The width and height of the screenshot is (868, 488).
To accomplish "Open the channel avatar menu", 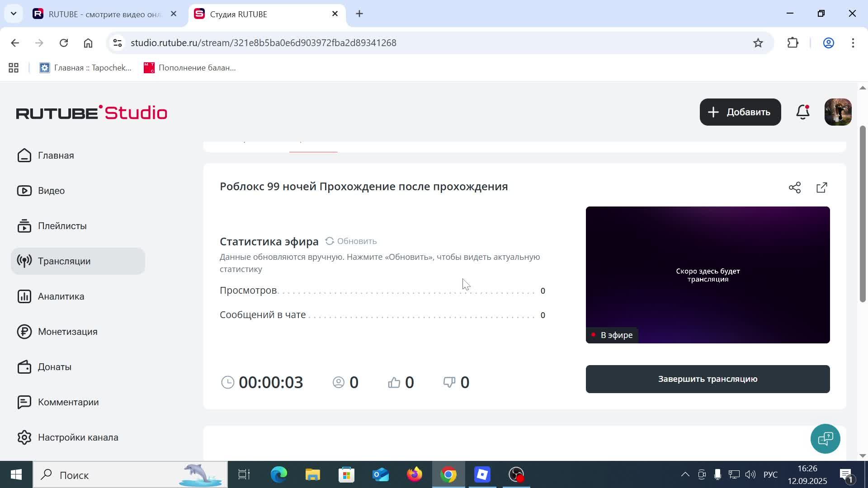I will tap(838, 112).
